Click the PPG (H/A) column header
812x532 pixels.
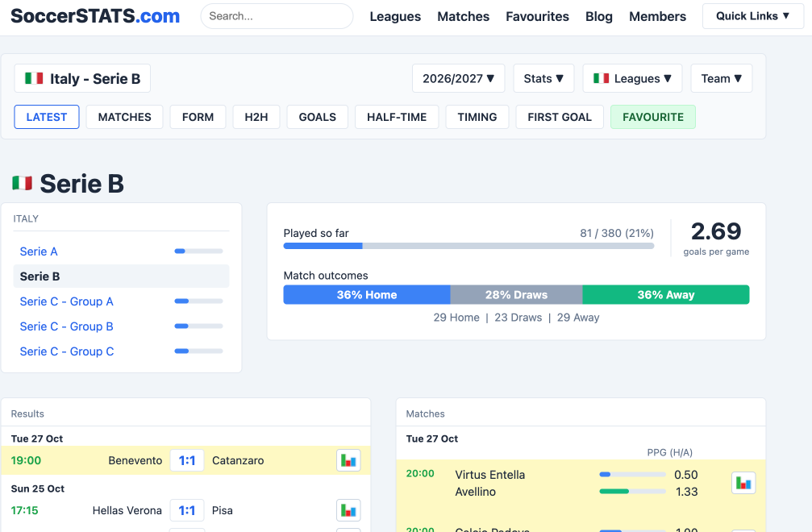669,452
